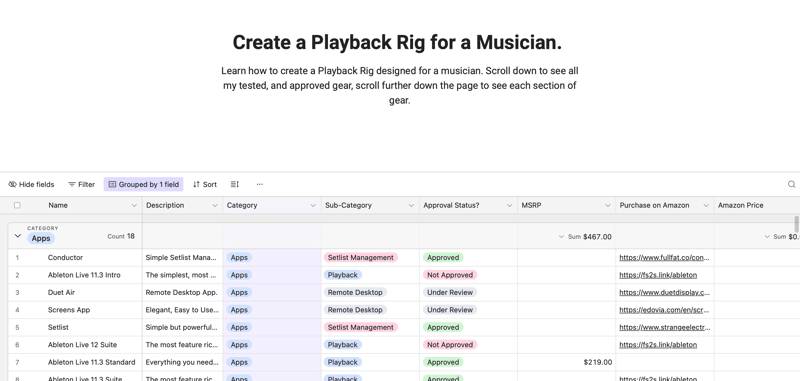This screenshot has height=381, width=800.
Task: Click the Elegant, Easy to Use description cell
Action: pos(182,310)
